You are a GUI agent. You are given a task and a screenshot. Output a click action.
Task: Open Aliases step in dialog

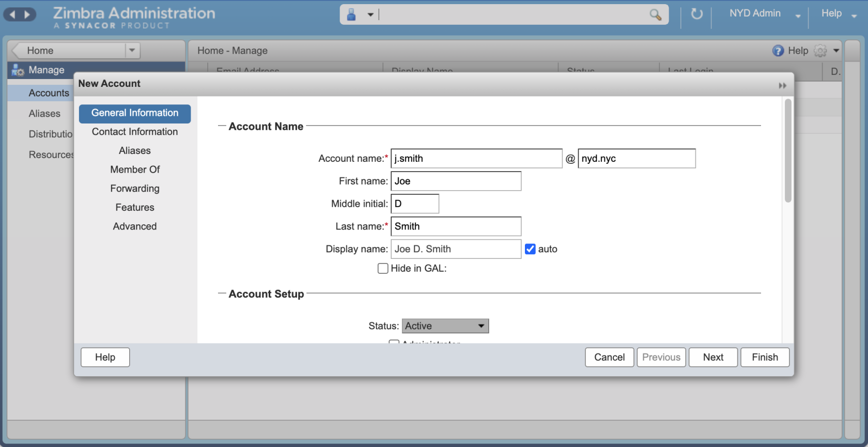click(135, 151)
